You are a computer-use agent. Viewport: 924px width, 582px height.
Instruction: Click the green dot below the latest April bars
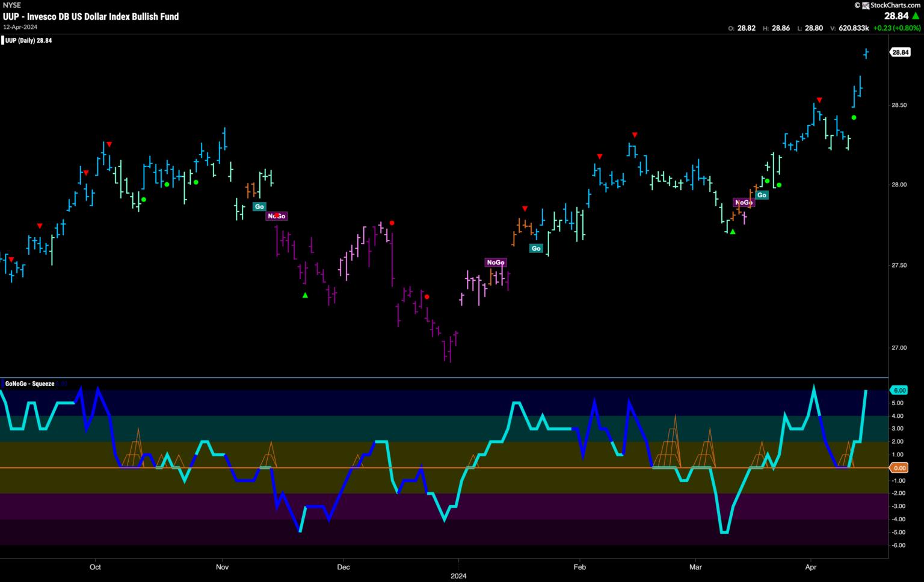[854, 118]
